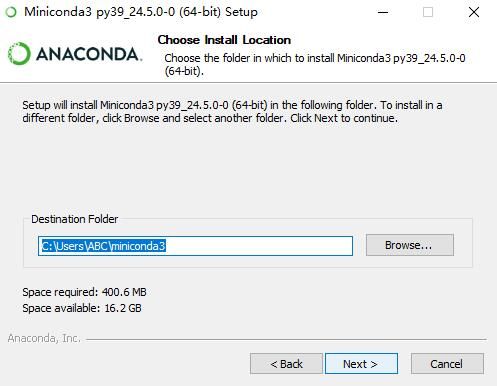The width and height of the screenshot is (497, 386).
Task: Click the Setup will install instruction paragraph
Action: [x=232, y=112]
